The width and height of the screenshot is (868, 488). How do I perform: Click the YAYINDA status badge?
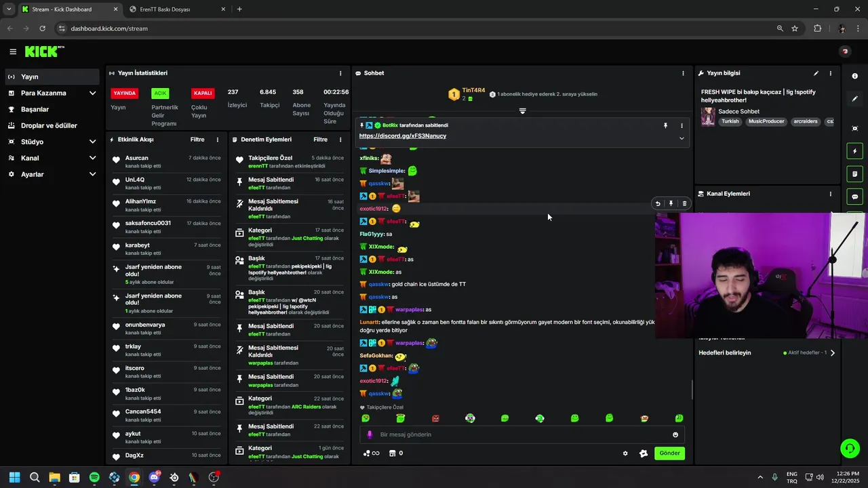pos(125,94)
